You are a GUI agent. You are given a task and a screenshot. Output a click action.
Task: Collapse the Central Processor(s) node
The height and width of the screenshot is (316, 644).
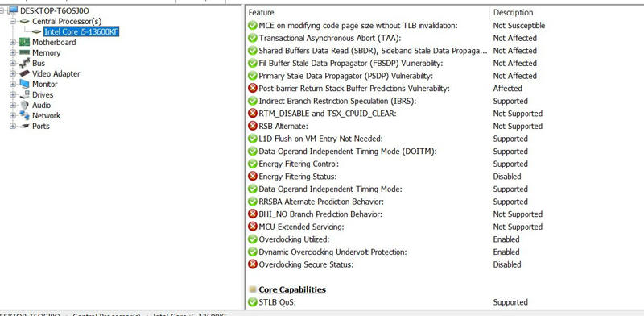(x=13, y=21)
